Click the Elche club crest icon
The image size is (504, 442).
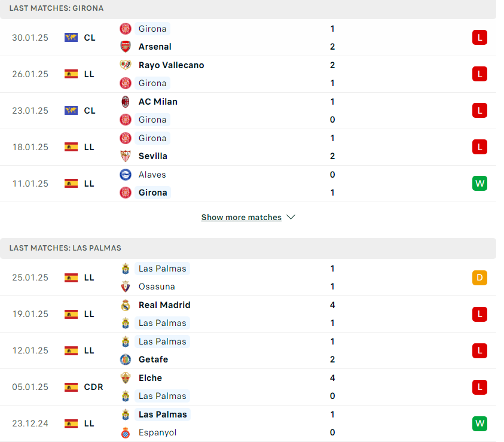pyautogui.click(x=126, y=378)
